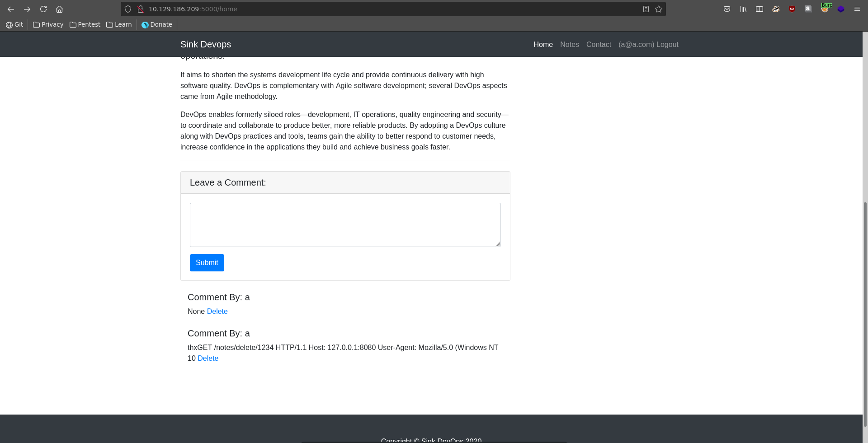This screenshot has height=443, width=868.
Task: Open the uBlock Origin extension
Action: (792, 9)
